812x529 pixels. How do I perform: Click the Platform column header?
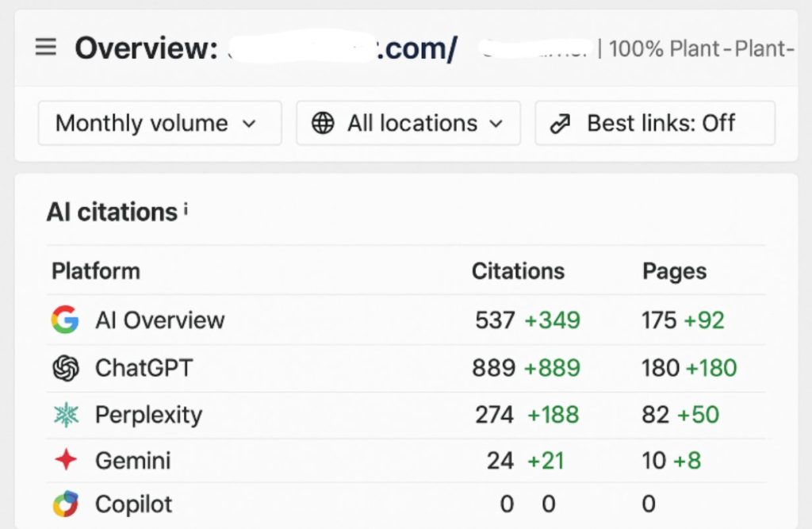(x=95, y=271)
